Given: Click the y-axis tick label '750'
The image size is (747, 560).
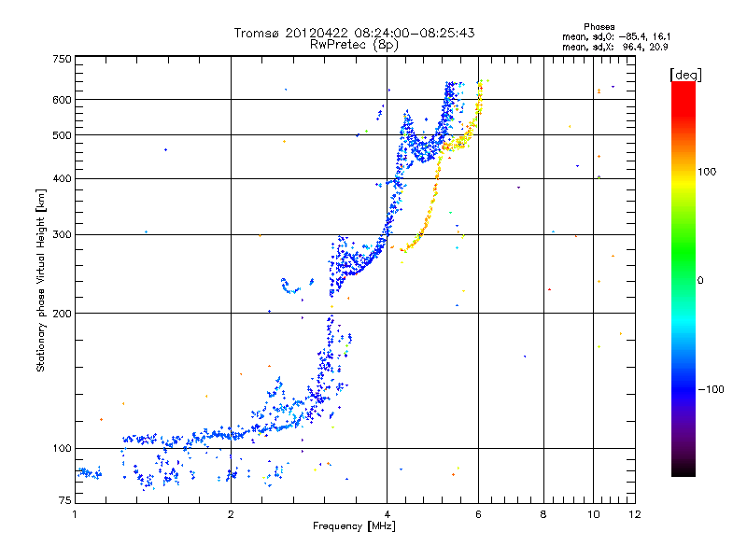Looking at the screenshot, I should click(x=62, y=59).
